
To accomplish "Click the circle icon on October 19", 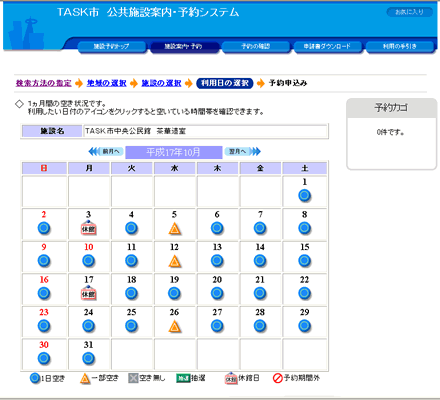I will pos(174,293).
